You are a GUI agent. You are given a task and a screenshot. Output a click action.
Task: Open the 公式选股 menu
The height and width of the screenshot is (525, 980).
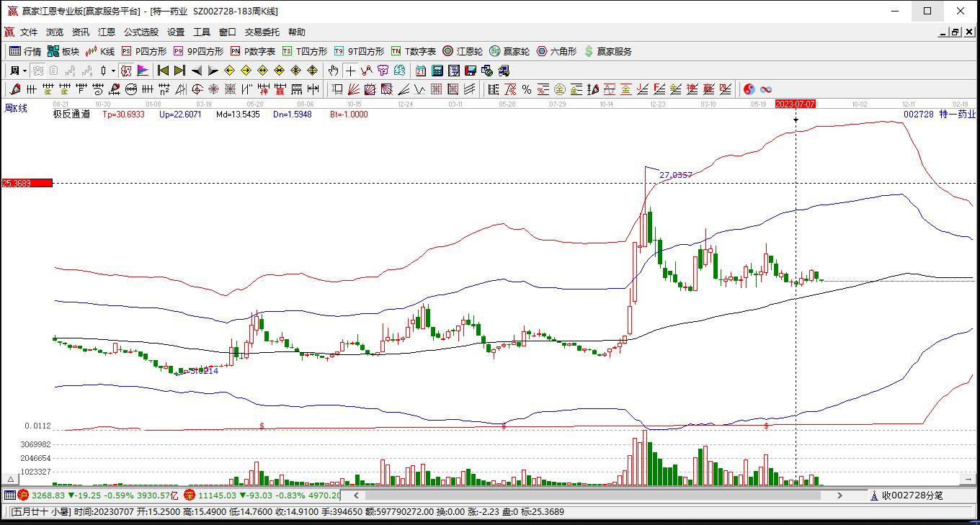(x=141, y=32)
